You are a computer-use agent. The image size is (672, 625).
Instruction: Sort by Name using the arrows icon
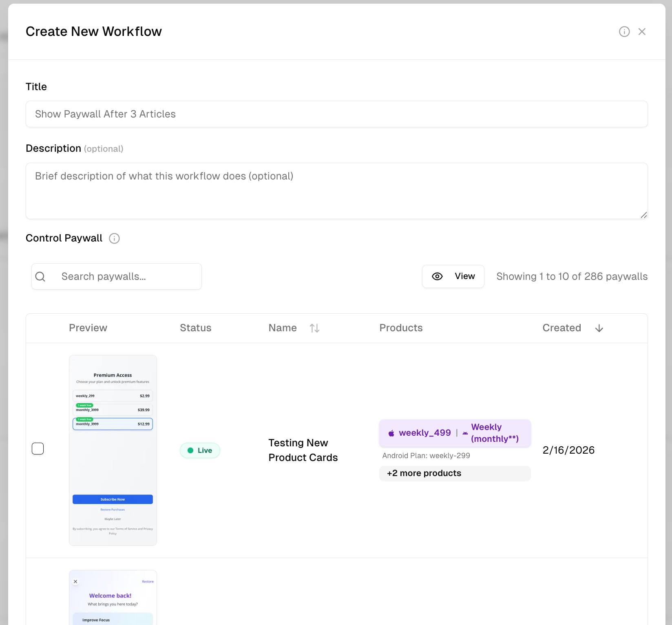[x=314, y=328]
